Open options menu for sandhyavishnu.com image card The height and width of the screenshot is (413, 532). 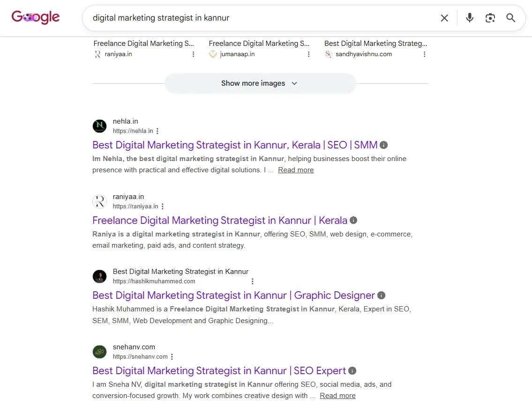click(424, 54)
